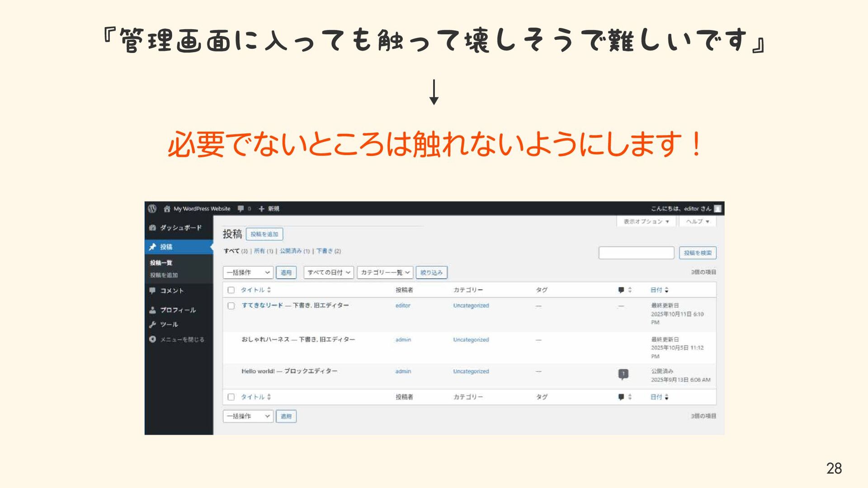Click the home icon beside My WordPress Website
The width and height of the screenshot is (868, 488).
click(x=167, y=209)
